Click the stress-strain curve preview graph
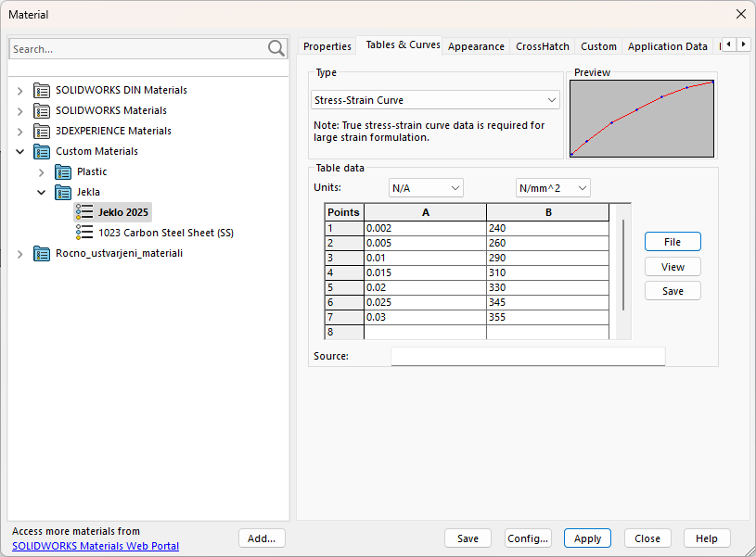The height and width of the screenshot is (557, 756). point(642,119)
